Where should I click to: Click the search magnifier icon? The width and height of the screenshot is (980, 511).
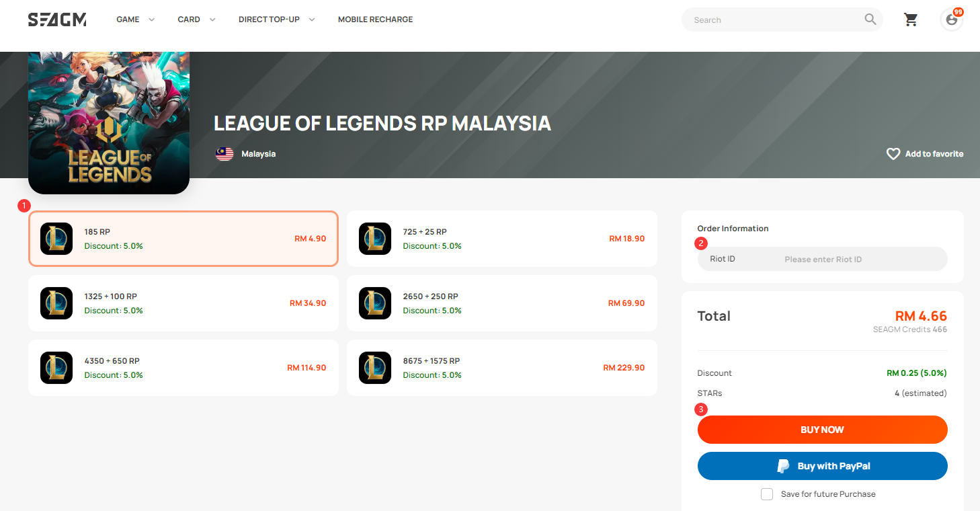click(870, 19)
